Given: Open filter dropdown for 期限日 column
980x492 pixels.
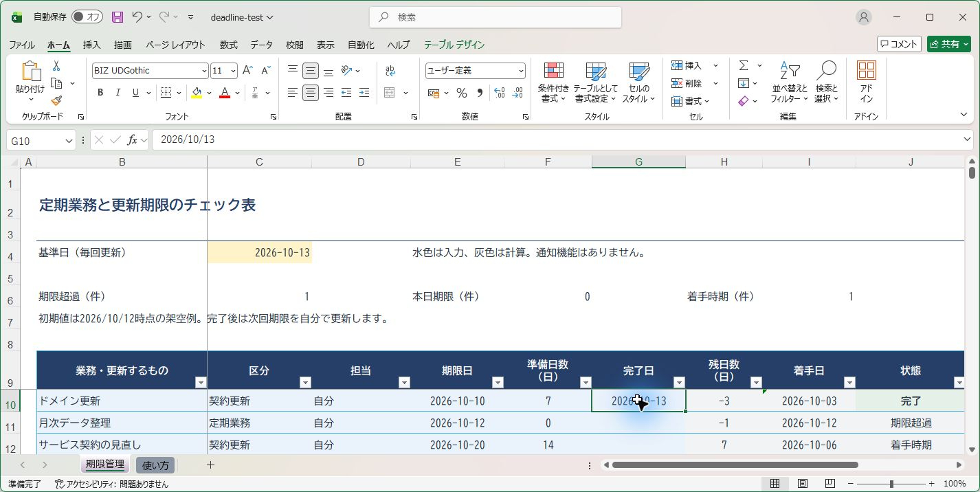Looking at the screenshot, I should (x=498, y=382).
